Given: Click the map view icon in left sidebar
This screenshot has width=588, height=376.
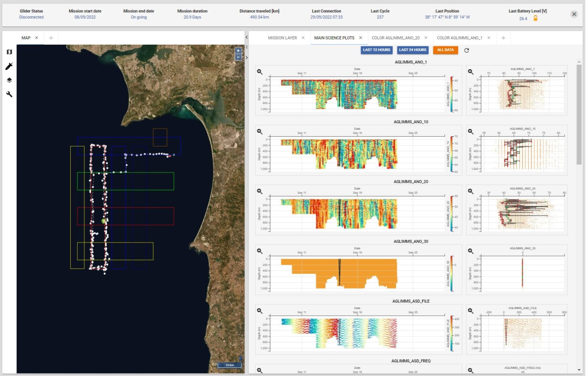Looking at the screenshot, I should click(9, 52).
